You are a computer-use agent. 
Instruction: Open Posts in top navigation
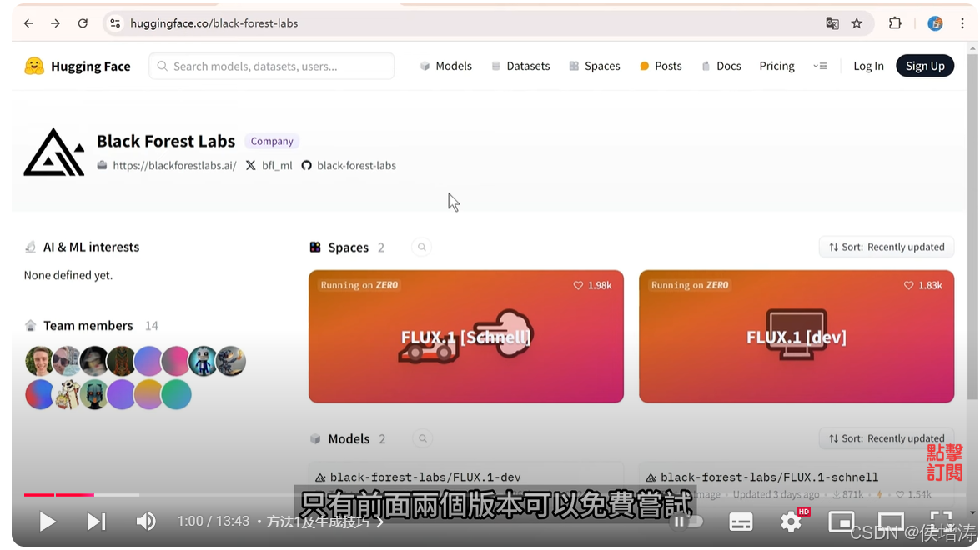click(661, 66)
